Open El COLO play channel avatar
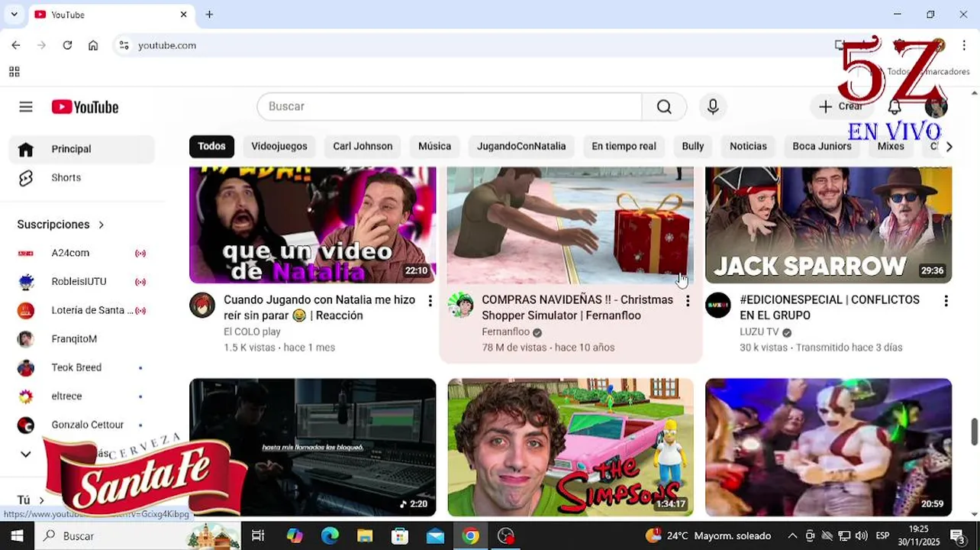Screen dimensions: 980x550 [x=202, y=305]
